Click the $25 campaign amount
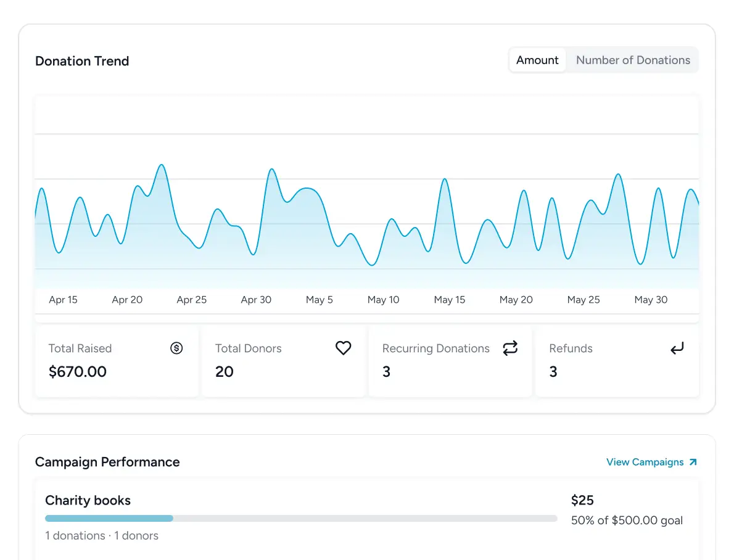Viewport: 734px width, 560px height. point(582,500)
